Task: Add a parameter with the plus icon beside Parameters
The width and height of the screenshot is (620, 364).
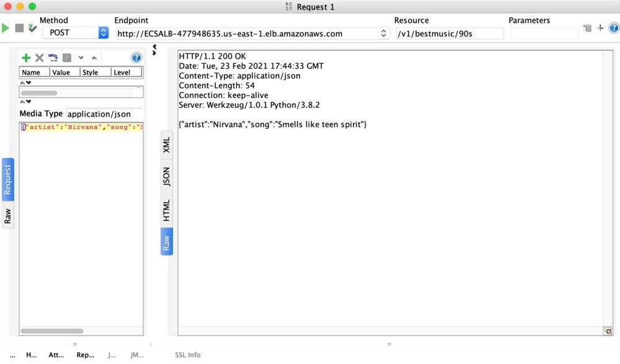Action: (600, 27)
